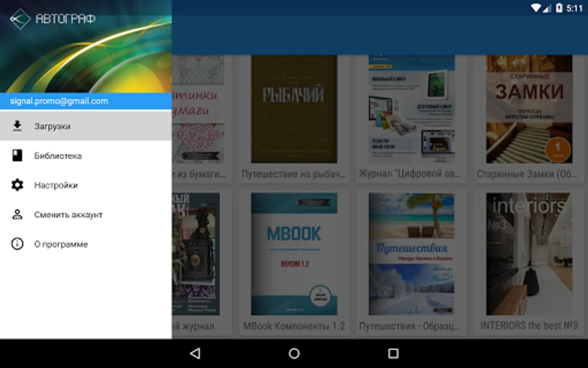
Task: Tap the clock showing 5:11
Action: (575, 8)
